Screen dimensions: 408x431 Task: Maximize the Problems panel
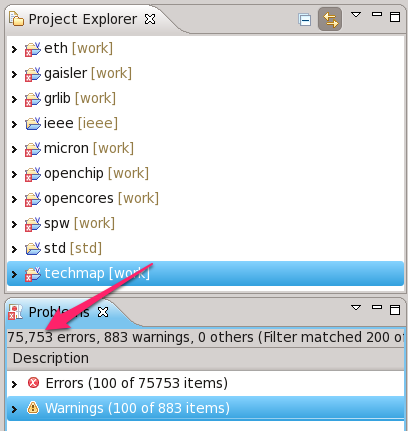395,310
